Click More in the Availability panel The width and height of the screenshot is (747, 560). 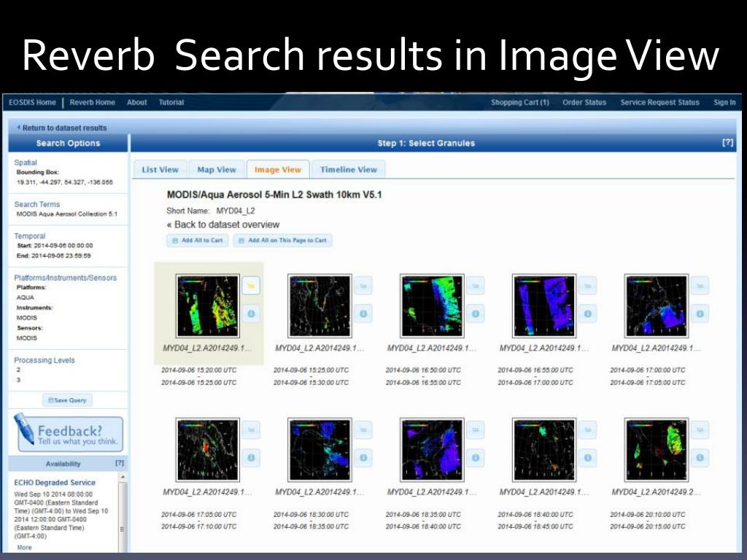[24, 547]
